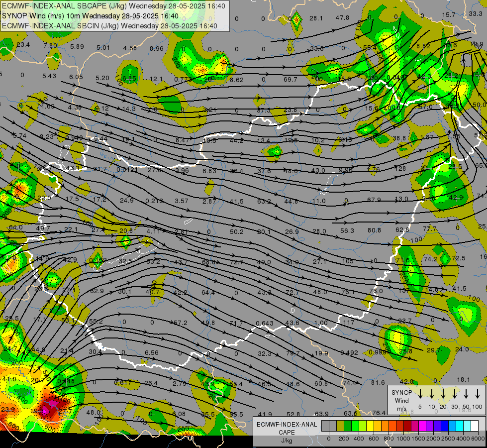The image size is (487, 448).
Task: Click the 10 m/s wind arrow in legend
Action: [x=431, y=394]
